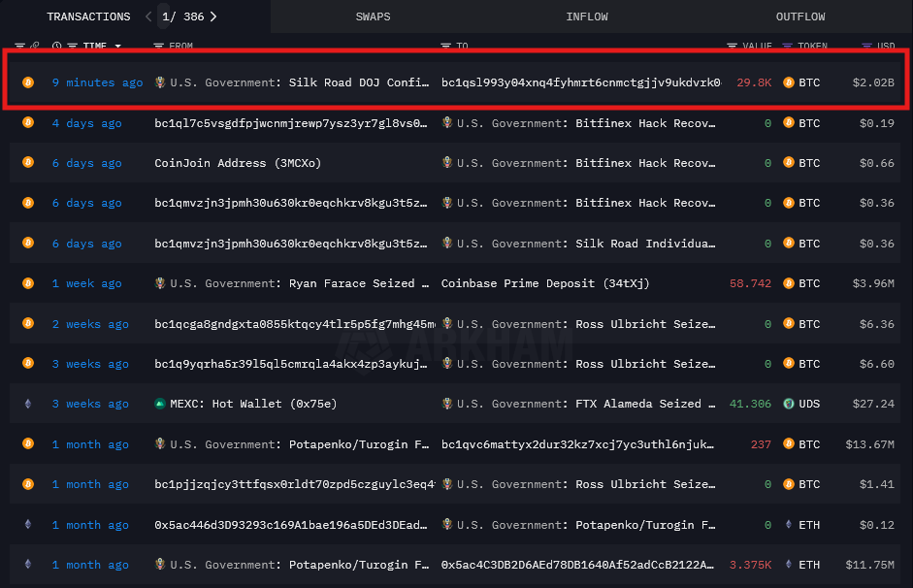913x588 pixels.
Task: Open the Coinbase Prime Deposit (34tXj) recipient
Action: click(545, 283)
